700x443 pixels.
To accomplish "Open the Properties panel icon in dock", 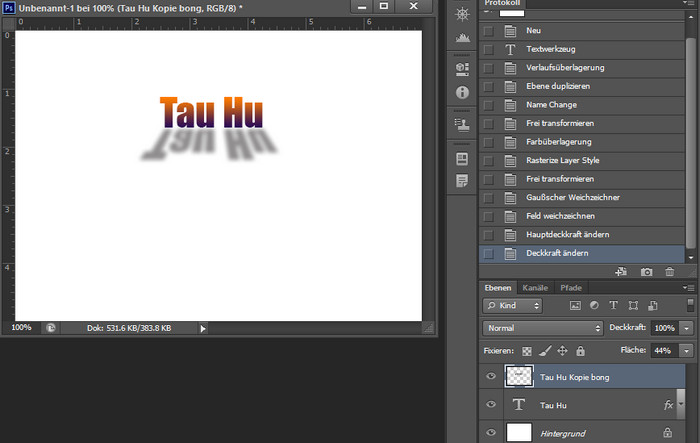I will 462,69.
